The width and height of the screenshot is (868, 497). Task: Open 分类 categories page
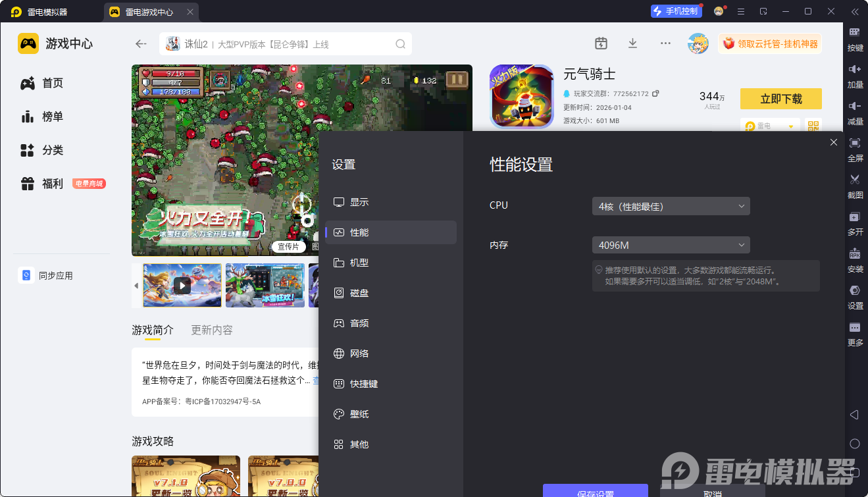42,150
